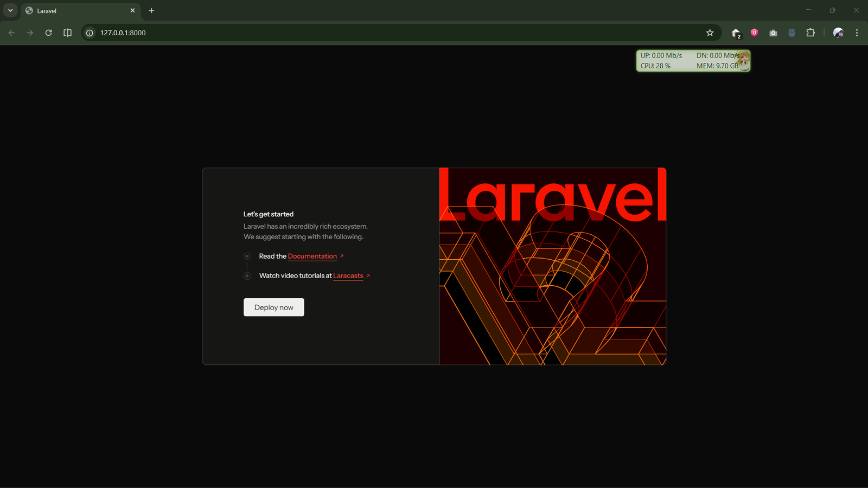Go back to previous page
The width and height of the screenshot is (868, 488).
(x=12, y=33)
